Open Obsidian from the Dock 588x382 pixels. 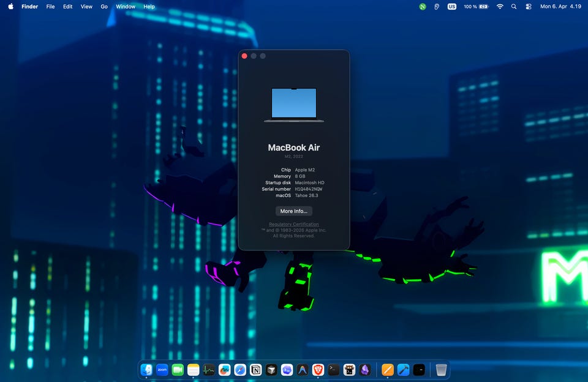365,370
